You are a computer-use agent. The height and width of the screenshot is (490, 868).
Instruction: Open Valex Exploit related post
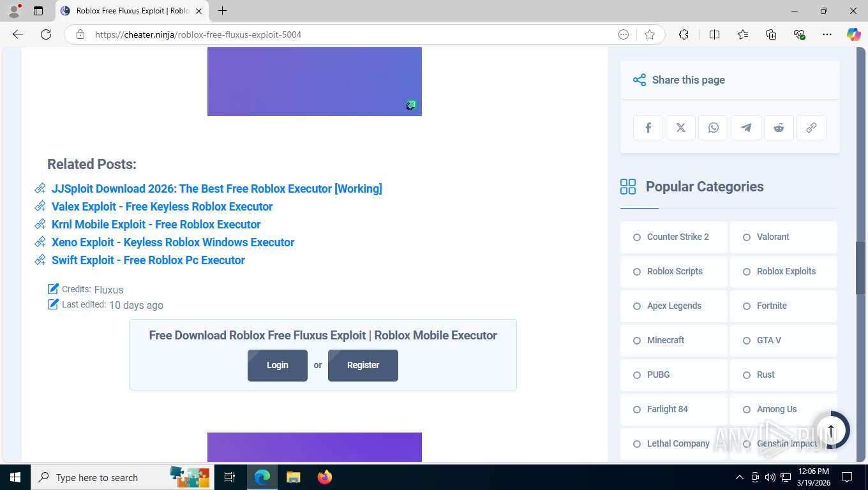[x=162, y=207]
